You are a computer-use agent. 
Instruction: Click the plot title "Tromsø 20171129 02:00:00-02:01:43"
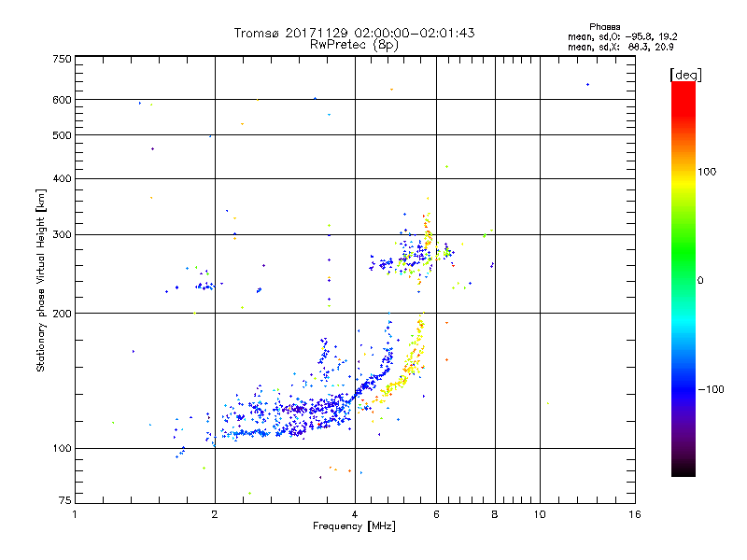click(x=354, y=33)
